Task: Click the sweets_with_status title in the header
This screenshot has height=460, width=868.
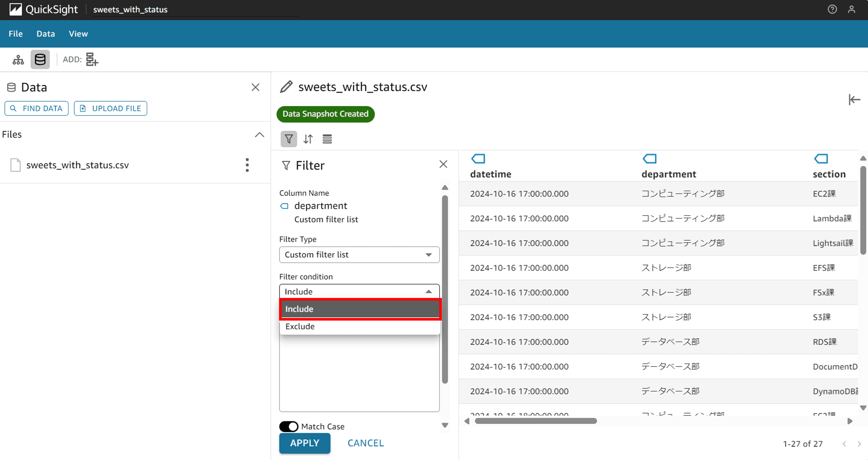Action: [x=130, y=10]
